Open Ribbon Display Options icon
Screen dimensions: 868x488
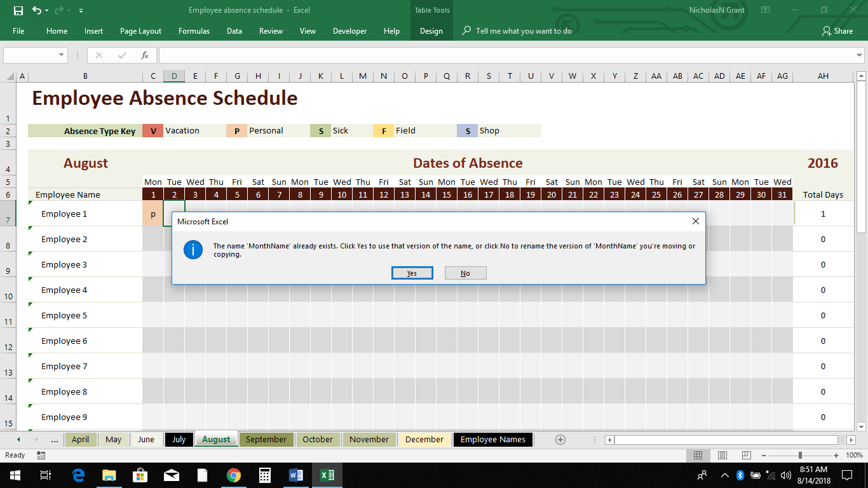tap(766, 10)
